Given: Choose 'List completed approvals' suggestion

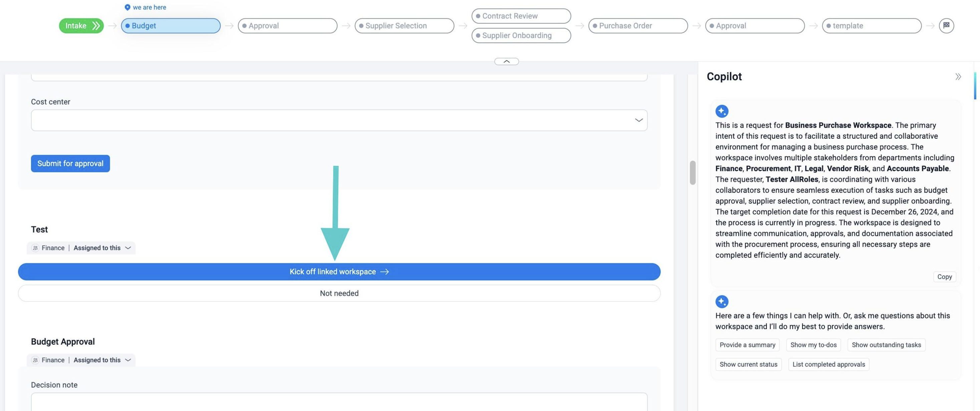Looking at the screenshot, I should [828, 365].
